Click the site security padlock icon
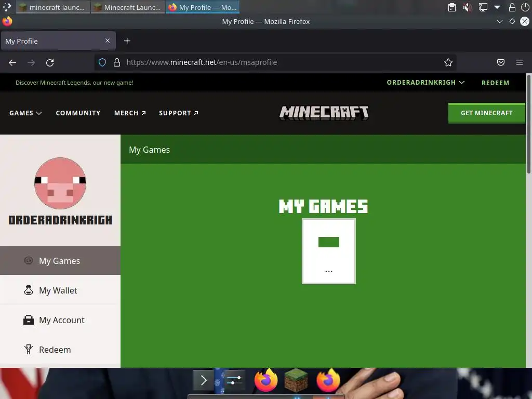This screenshot has height=399, width=532. 117,62
